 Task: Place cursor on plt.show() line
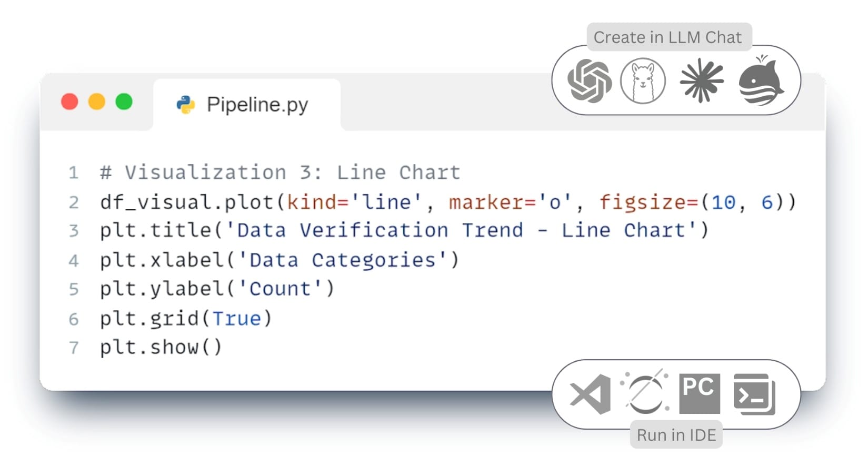click(x=161, y=348)
